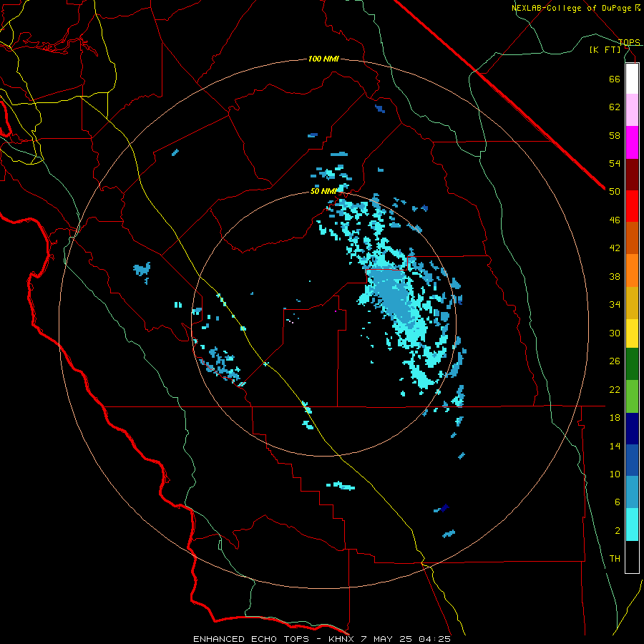The image size is (644, 644).
Task: Select the dark orange legend swatch
Action: point(632,238)
